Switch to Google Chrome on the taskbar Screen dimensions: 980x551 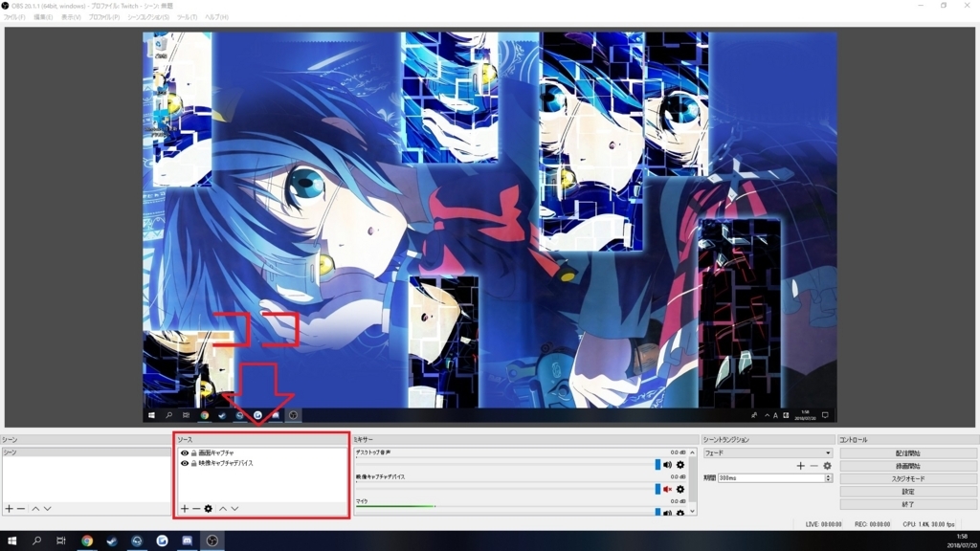click(87, 541)
